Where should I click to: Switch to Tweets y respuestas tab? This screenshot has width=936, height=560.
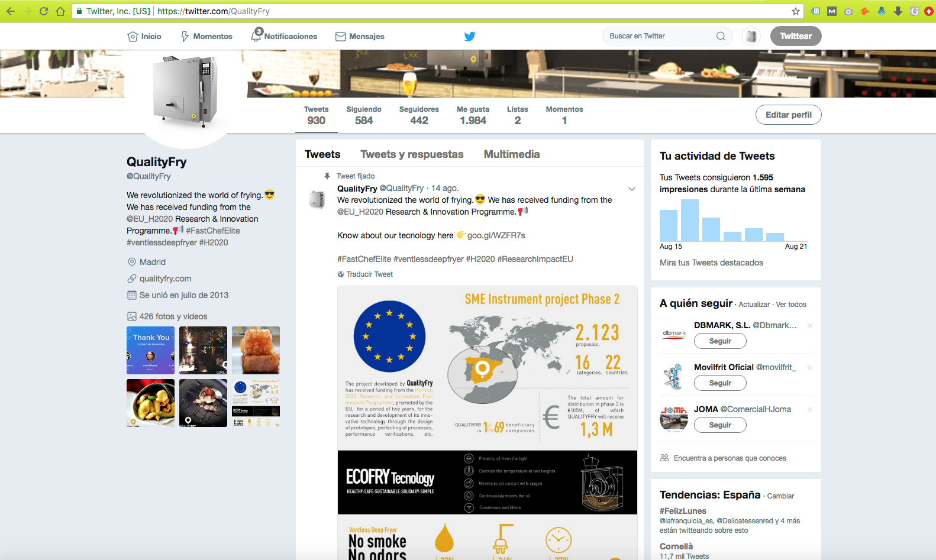click(x=412, y=154)
